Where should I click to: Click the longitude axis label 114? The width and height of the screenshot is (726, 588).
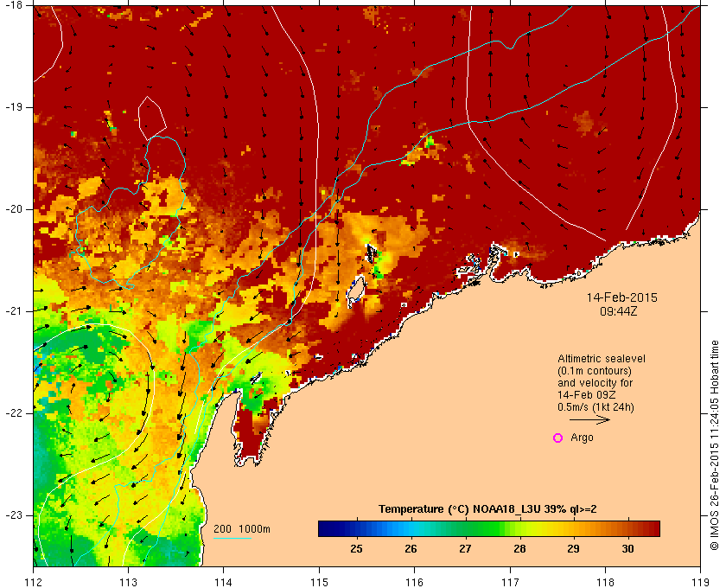(x=223, y=582)
